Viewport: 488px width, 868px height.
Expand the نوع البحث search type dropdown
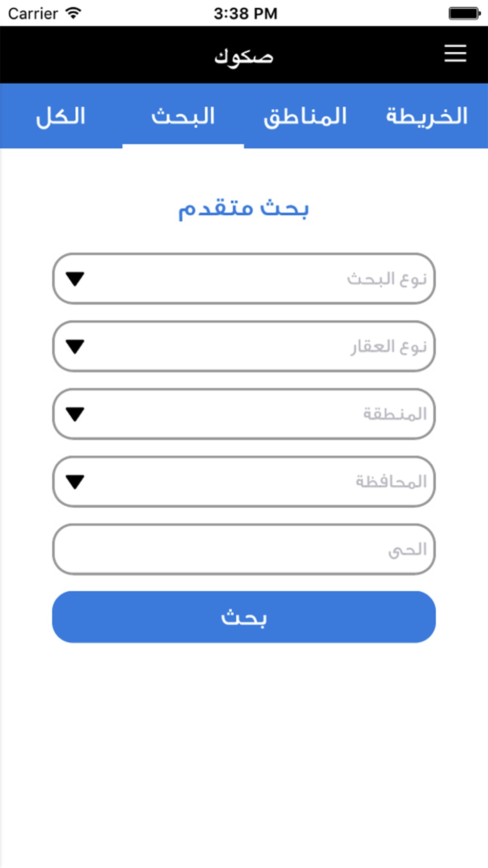244,279
